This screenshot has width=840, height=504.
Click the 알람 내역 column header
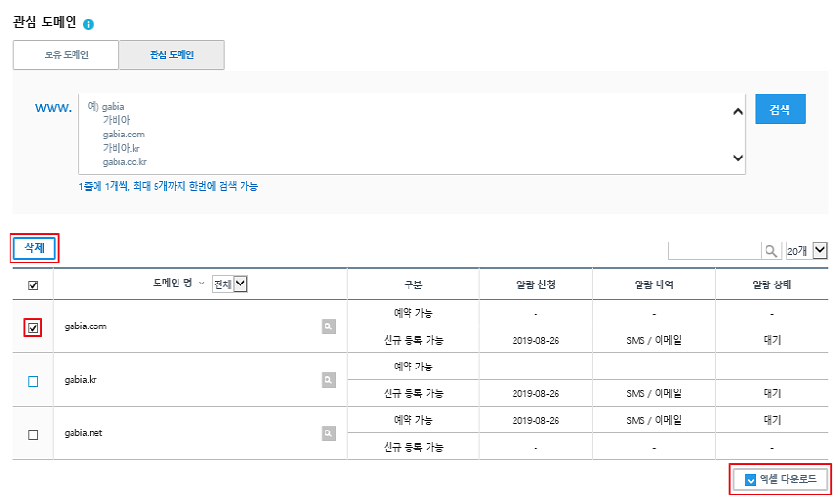(x=654, y=284)
